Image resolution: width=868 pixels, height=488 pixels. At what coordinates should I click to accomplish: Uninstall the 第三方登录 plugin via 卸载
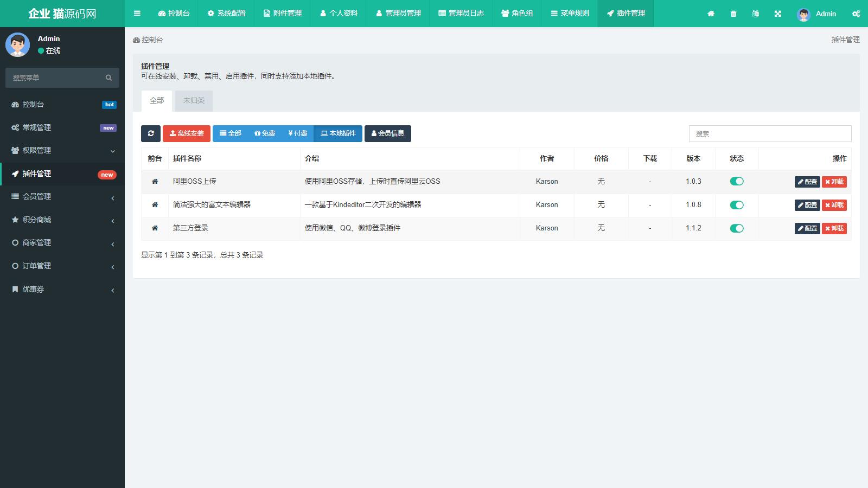click(x=834, y=228)
